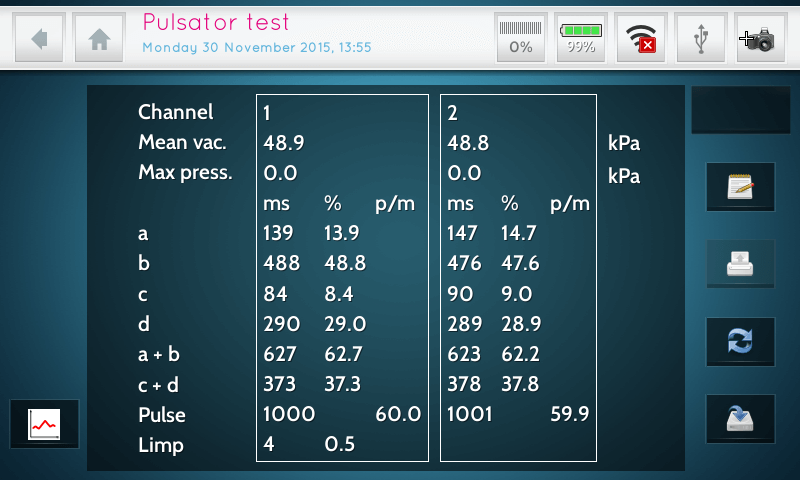Select the Channel 1 results column header
This screenshot has height=480, width=800.
pyautogui.click(x=267, y=113)
